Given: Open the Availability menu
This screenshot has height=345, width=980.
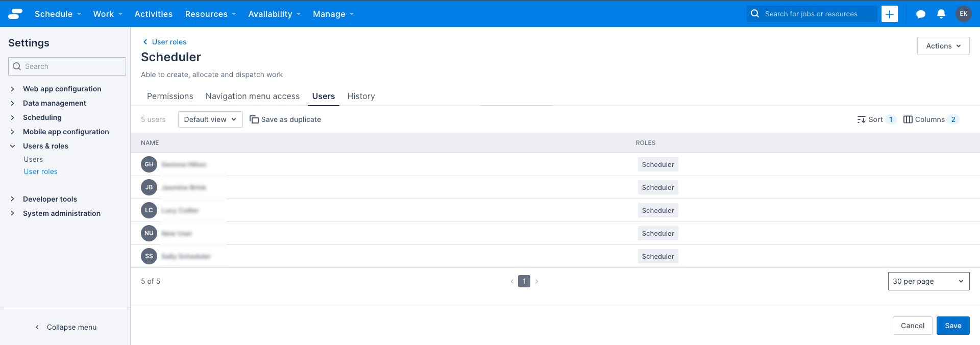Looking at the screenshot, I should click(x=275, y=14).
